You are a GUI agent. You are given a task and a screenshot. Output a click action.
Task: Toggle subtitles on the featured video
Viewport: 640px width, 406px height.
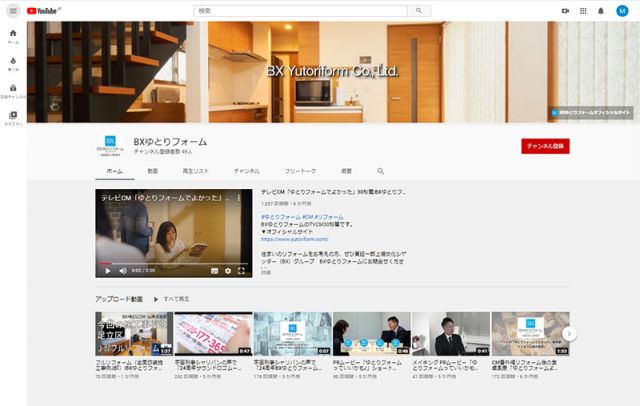tap(214, 270)
